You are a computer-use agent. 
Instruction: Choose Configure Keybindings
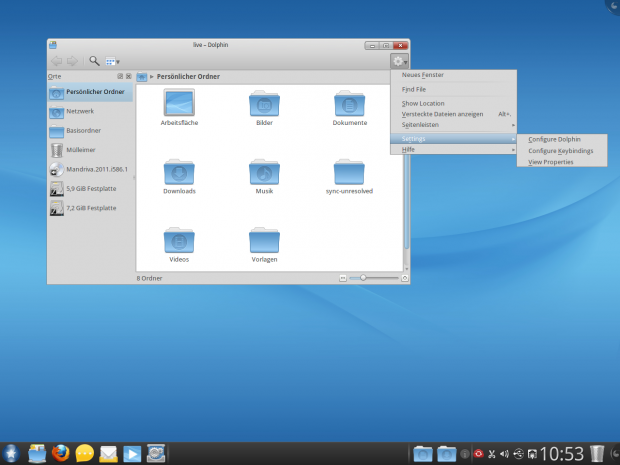(x=562, y=151)
